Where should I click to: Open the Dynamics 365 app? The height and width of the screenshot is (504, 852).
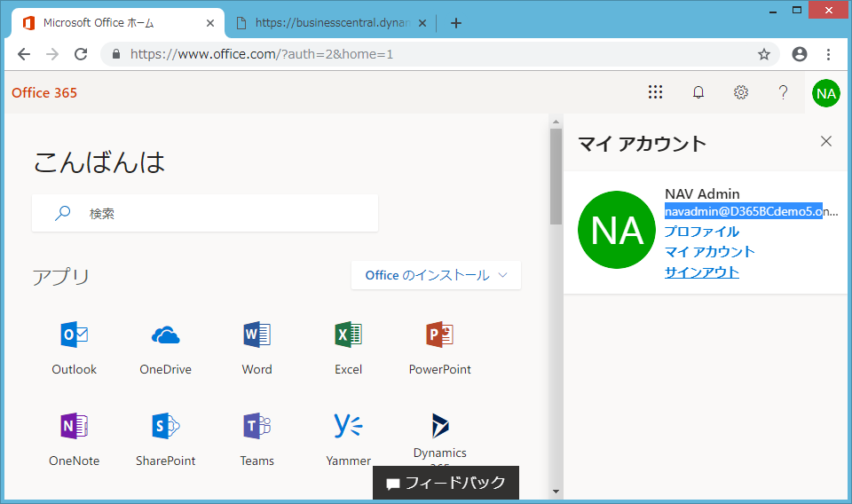[x=439, y=437]
